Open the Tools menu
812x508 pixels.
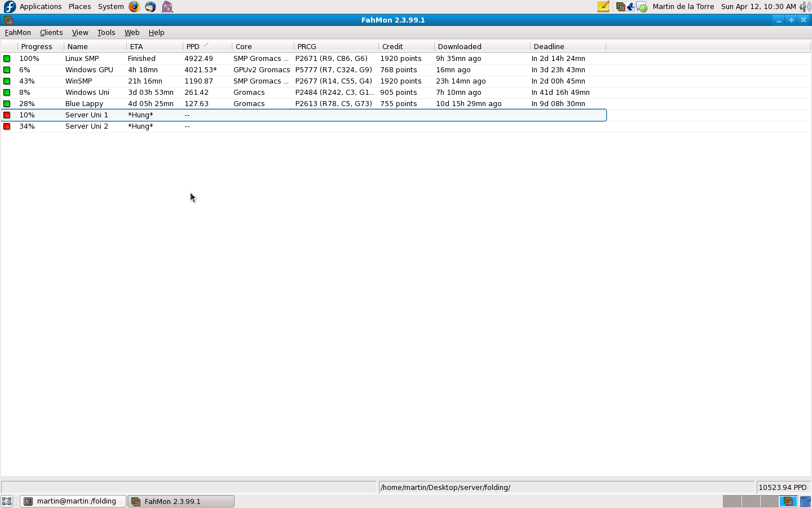tap(106, 33)
